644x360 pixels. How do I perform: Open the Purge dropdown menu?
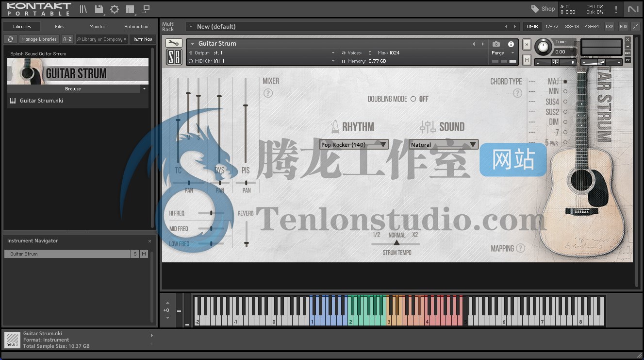[503, 53]
